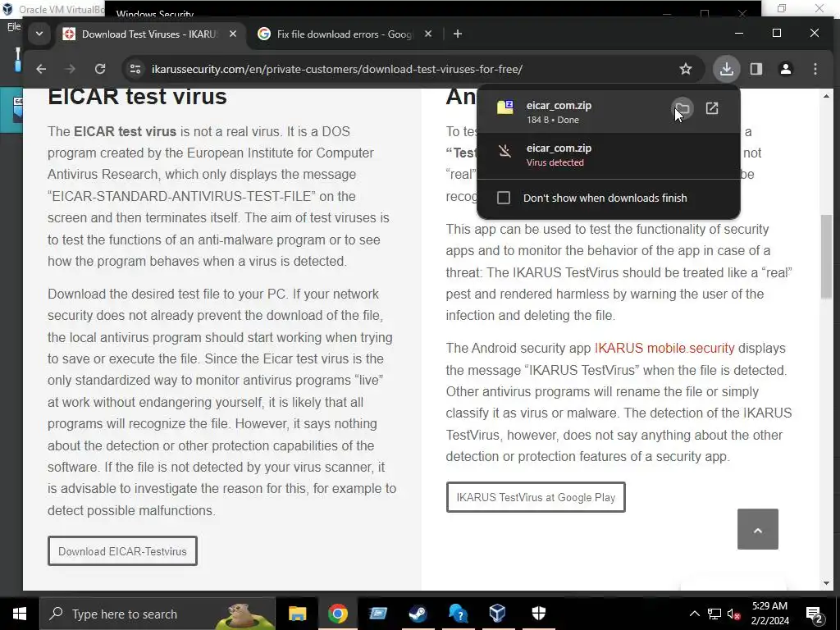This screenshot has height=630, width=840.
Task: Open File menu in VirtualBox window
Action: [x=14, y=26]
